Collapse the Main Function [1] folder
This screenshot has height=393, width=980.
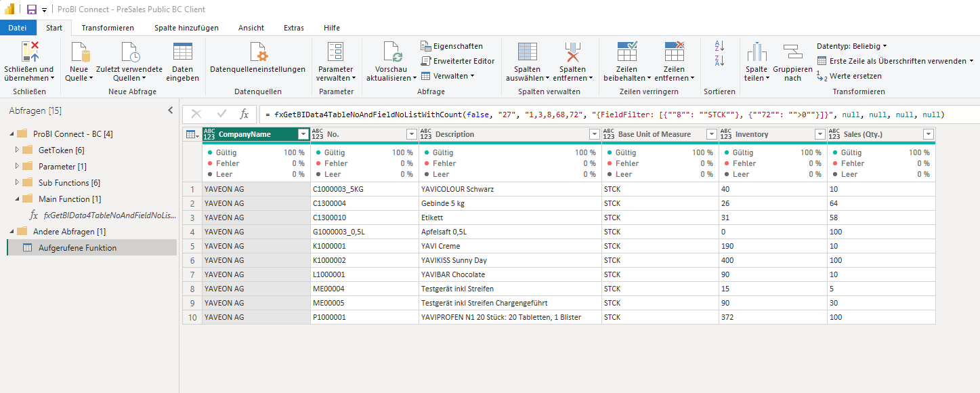[x=18, y=199]
